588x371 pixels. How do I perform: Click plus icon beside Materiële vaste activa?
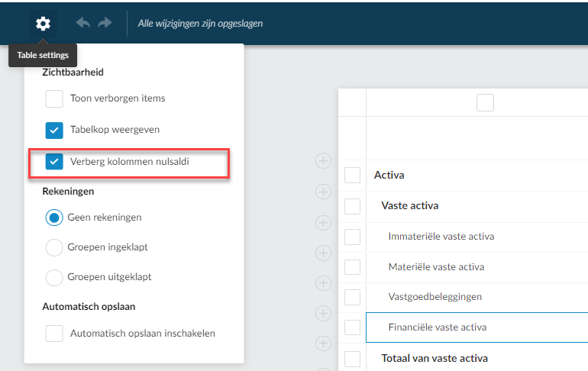(323, 253)
